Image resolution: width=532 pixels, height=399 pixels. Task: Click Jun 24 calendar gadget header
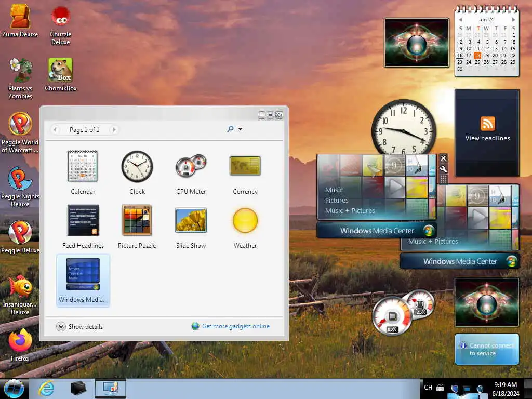coord(486,19)
